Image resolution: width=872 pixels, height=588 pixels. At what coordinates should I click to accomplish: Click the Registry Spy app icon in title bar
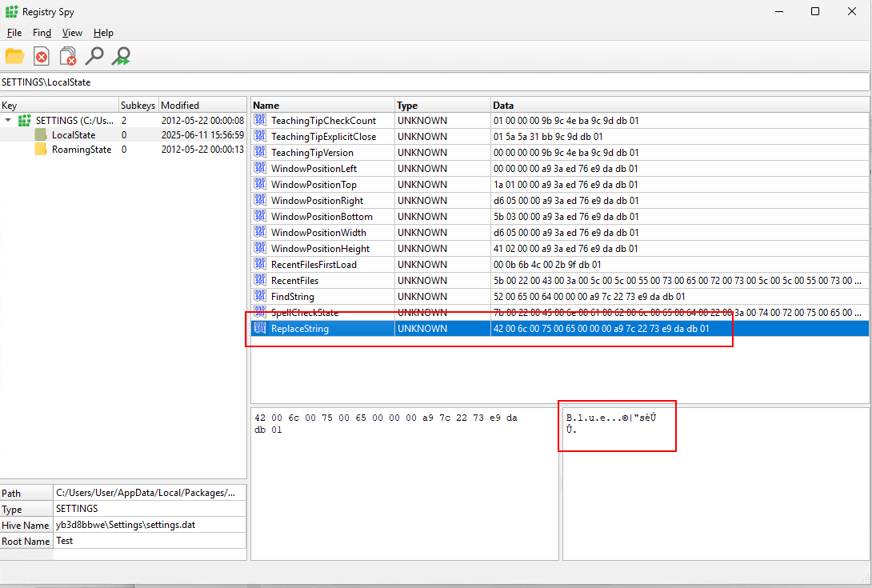click(x=12, y=12)
